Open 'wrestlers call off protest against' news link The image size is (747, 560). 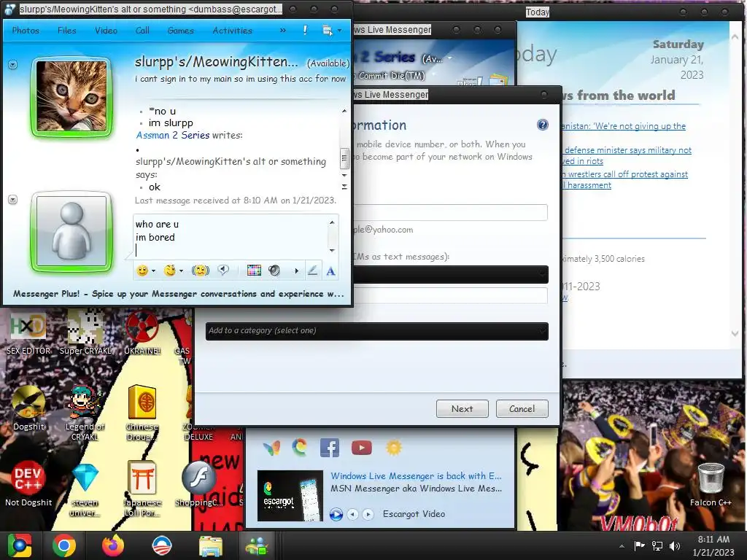tap(627, 174)
